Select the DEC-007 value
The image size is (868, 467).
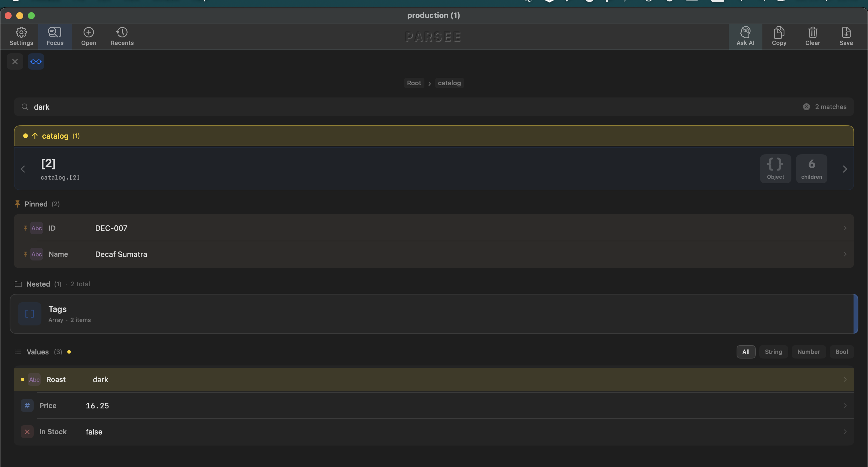click(111, 228)
